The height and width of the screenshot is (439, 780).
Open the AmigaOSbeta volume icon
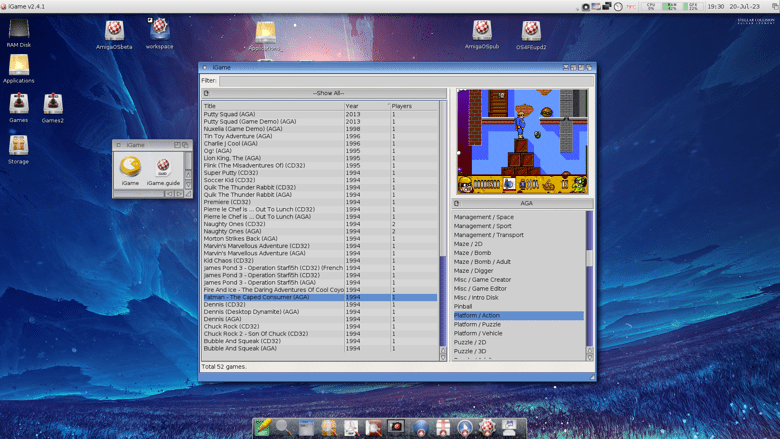point(114,31)
